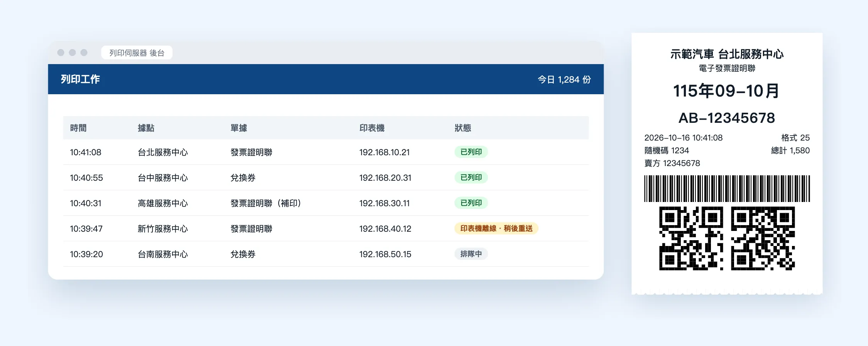The height and width of the screenshot is (346, 868).
Task: Select the 10:39:47 time cell
Action: tap(86, 229)
